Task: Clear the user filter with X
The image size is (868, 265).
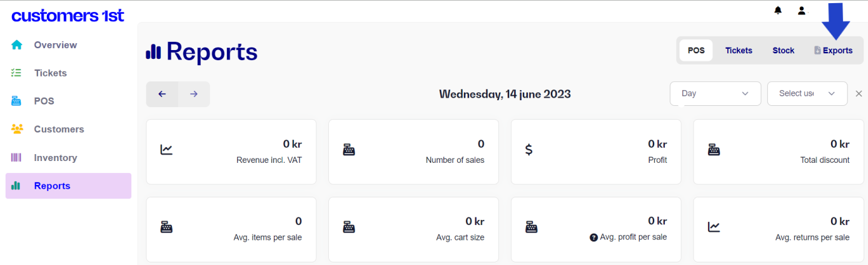Action: 859,93
